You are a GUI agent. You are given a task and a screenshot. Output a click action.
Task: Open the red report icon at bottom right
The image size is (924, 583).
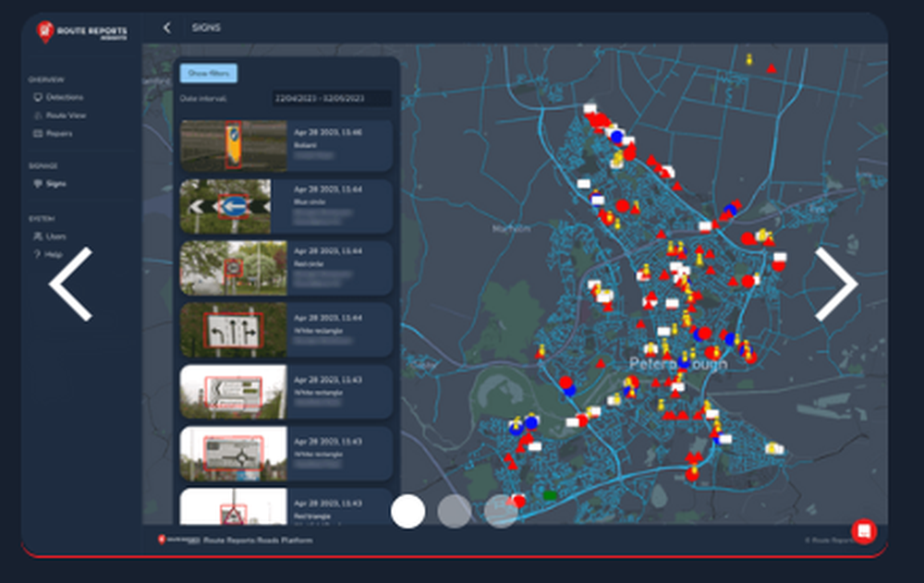865,530
